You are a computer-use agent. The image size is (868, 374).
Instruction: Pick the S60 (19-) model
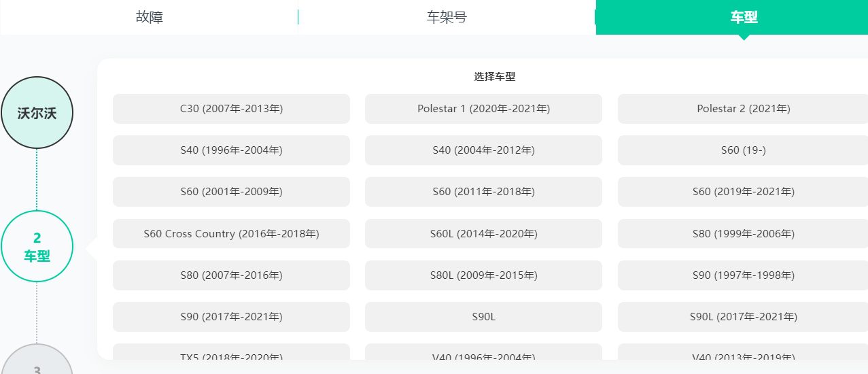(743, 150)
